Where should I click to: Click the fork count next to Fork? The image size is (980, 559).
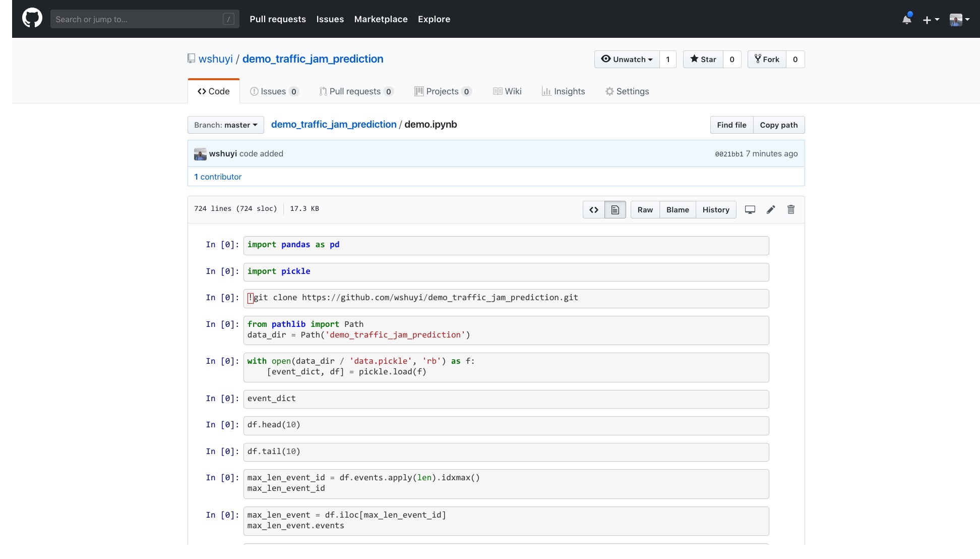pos(795,60)
